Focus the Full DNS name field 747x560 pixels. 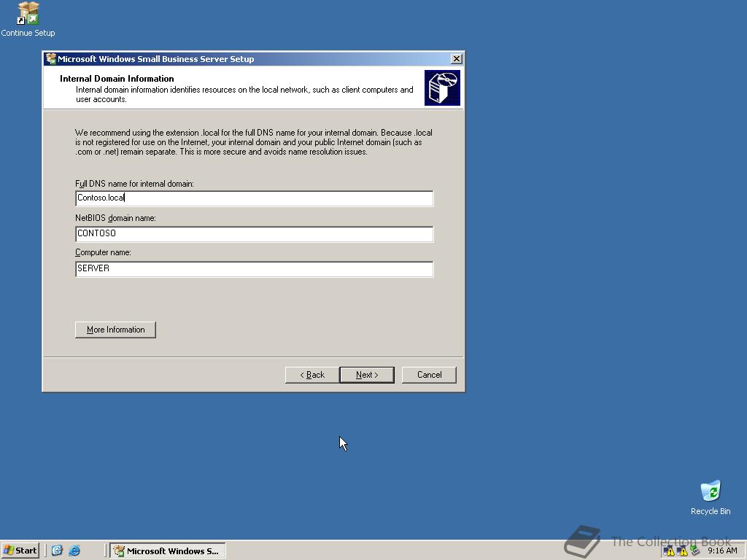(255, 198)
